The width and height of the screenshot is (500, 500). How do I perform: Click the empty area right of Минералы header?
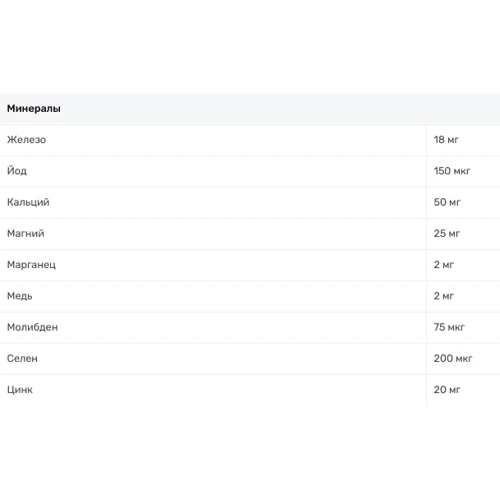[280, 109]
